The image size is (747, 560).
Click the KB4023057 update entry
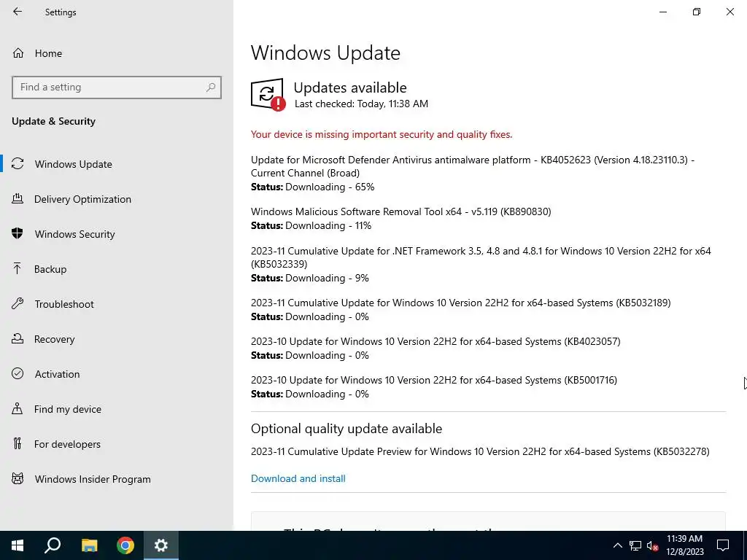pos(436,342)
